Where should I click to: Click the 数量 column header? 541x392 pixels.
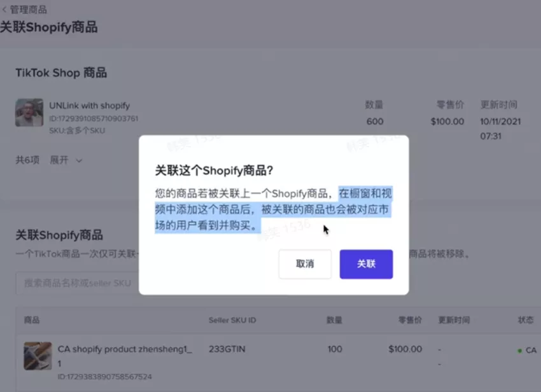point(334,320)
